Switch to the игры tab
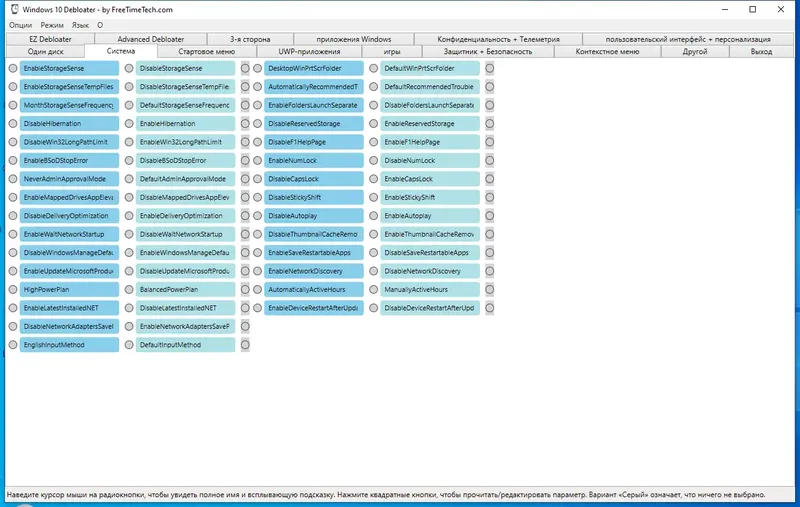 tap(392, 52)
